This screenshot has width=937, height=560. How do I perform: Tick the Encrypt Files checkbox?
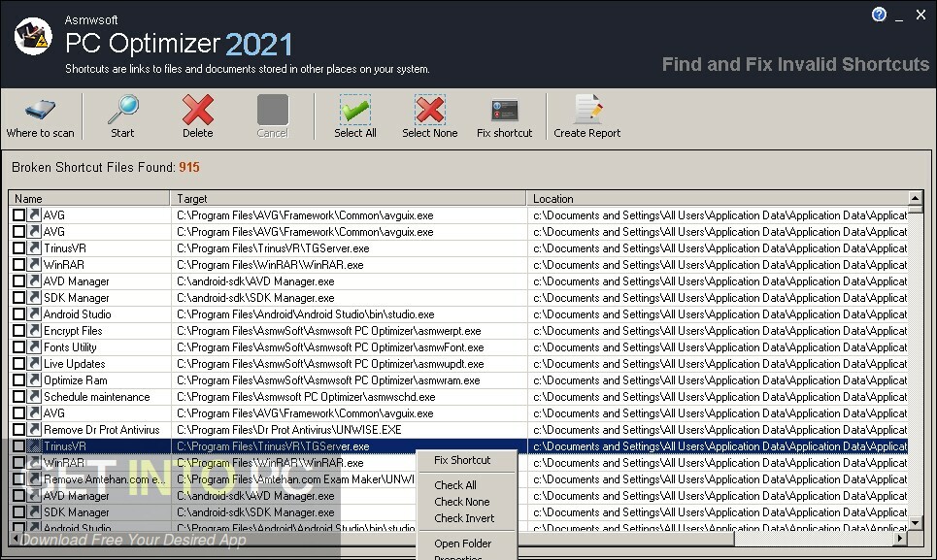point(19,331)
